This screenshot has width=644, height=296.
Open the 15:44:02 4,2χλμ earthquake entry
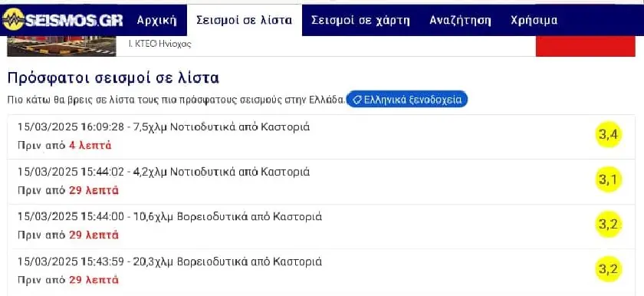pos(321,182)
